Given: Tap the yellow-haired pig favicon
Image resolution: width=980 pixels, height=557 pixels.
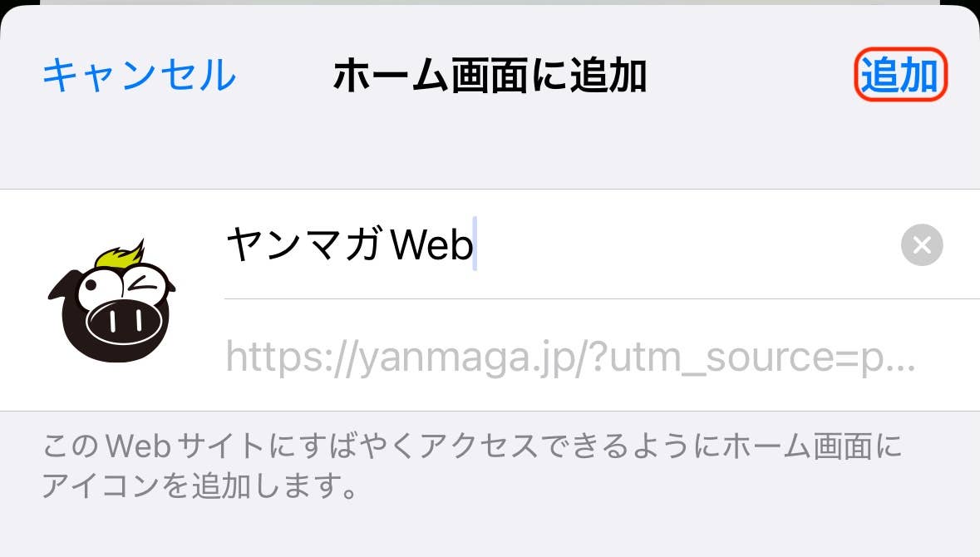Looking at the screenshot, I should click(x=112, y=301).
